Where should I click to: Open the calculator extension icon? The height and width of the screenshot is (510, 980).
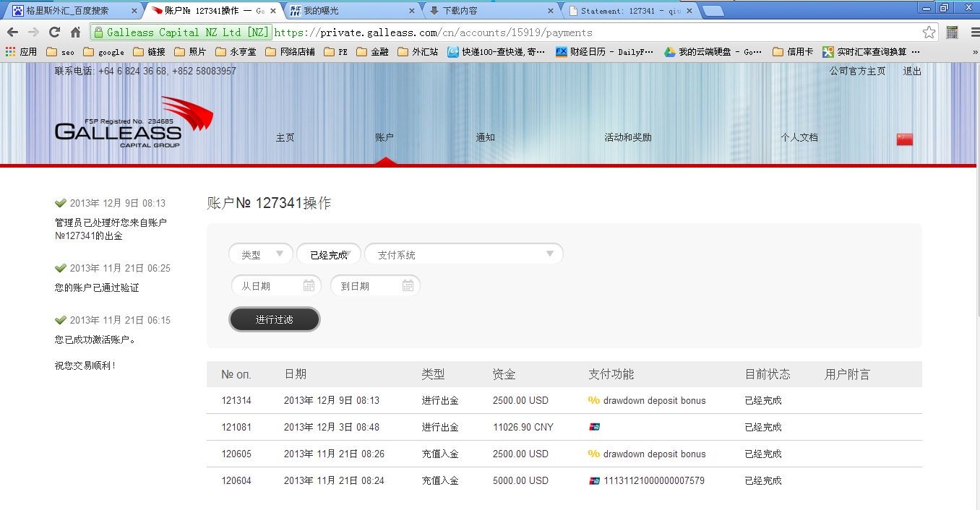(x=952, y=33)
